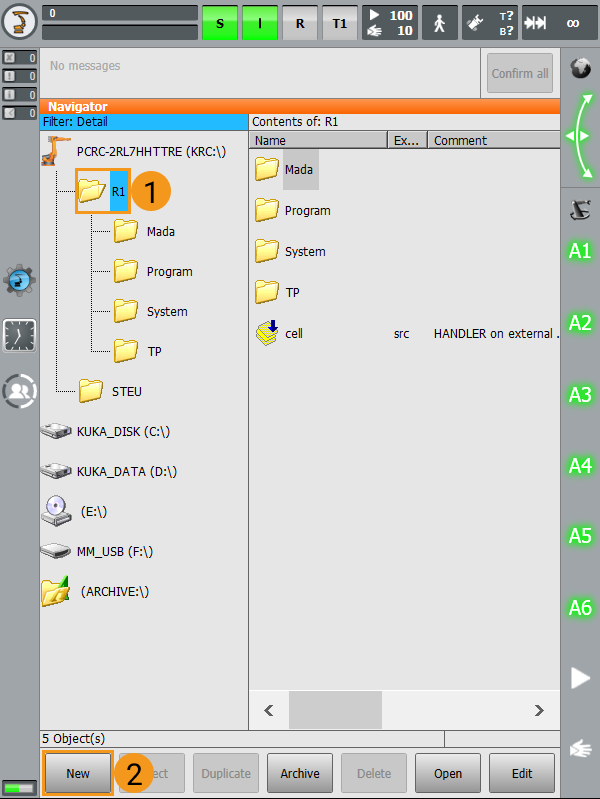Click the Duplicate button
This screenshot has height=799, width=600.
226,774
